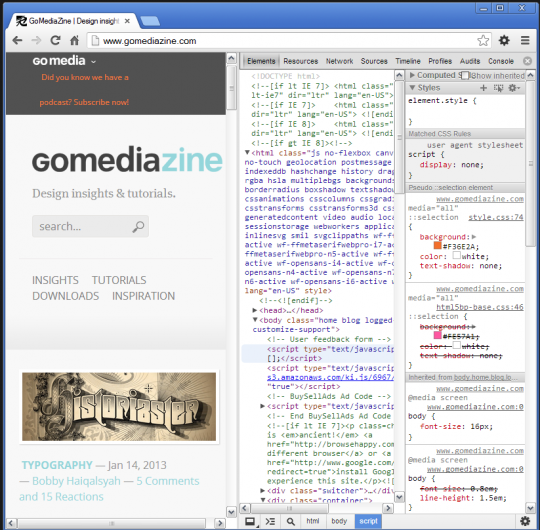Open the TYPOGRAPHY category link

coord(57,465)
